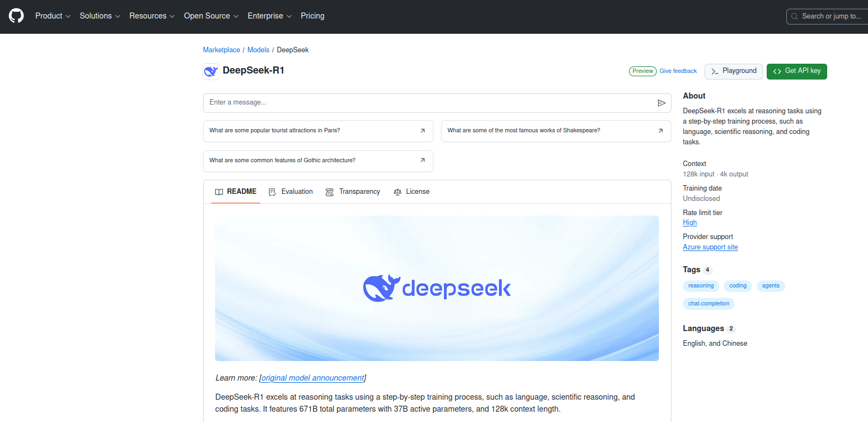Screen dimensions: 868x422
Task: Click the Preview badge
Action: tap(643, 71)
